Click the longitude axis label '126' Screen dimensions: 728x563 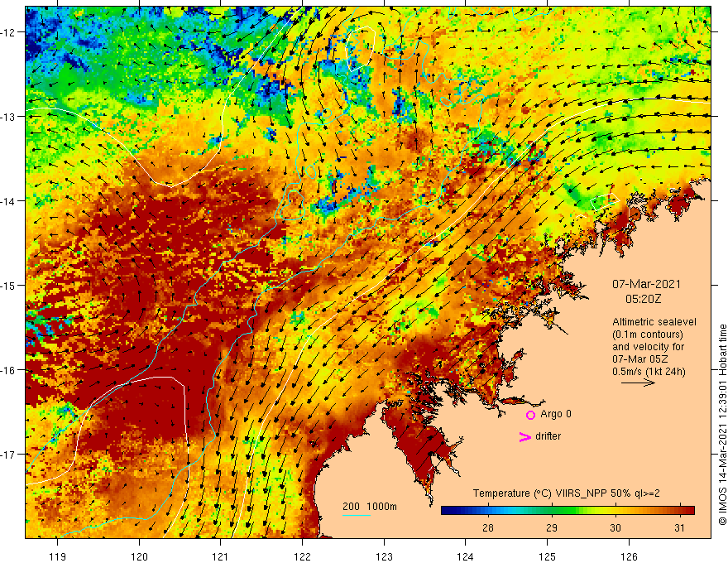click(629, 556)
